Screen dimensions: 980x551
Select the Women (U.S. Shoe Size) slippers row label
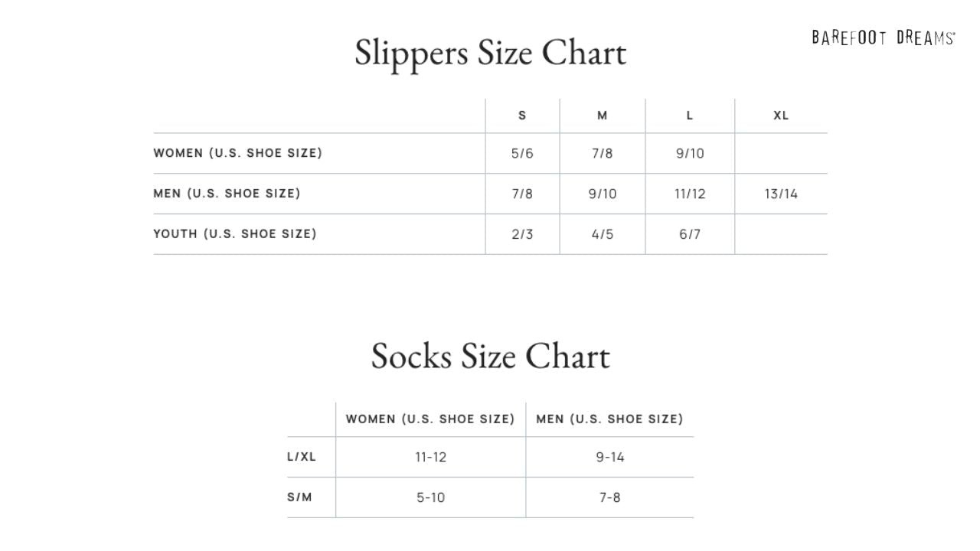(x=238, y=153)
